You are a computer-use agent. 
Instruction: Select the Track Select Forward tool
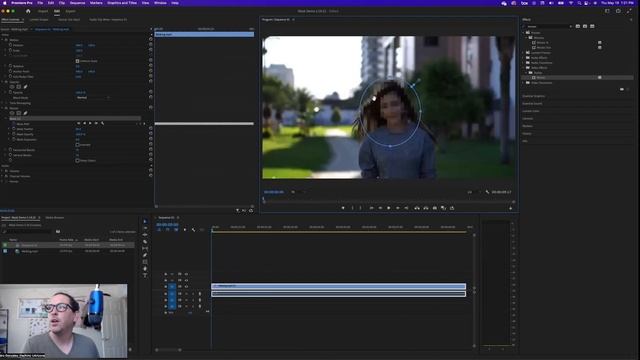point(145,228)
